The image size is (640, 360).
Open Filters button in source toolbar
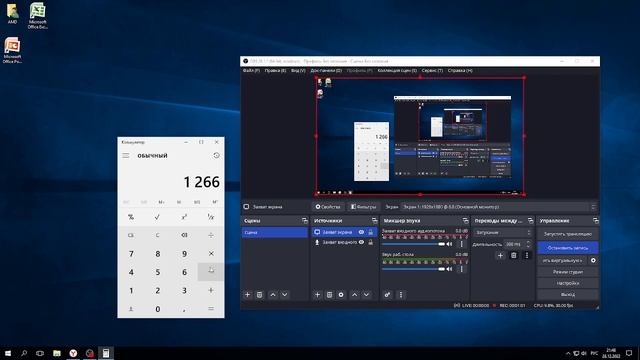(x=363, y=207)
